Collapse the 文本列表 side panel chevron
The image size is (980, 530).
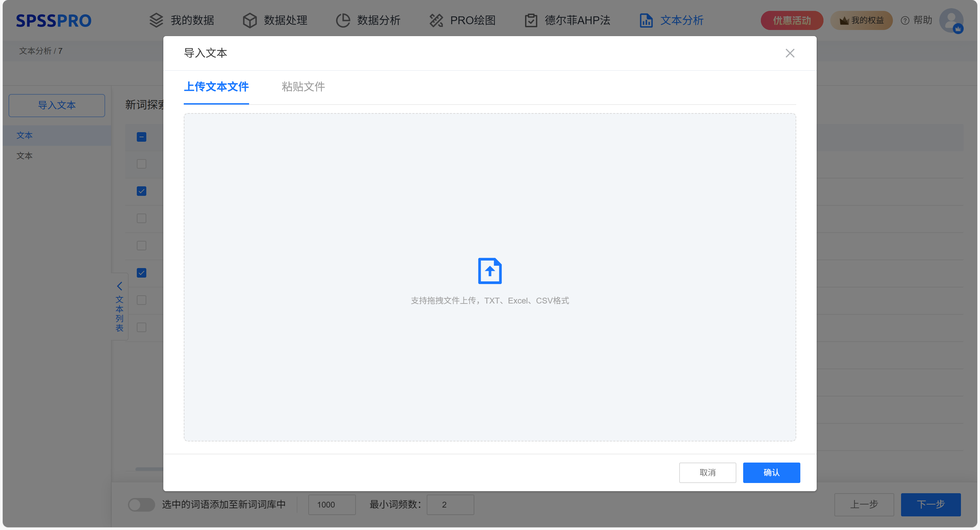click(x=119, y=286)
